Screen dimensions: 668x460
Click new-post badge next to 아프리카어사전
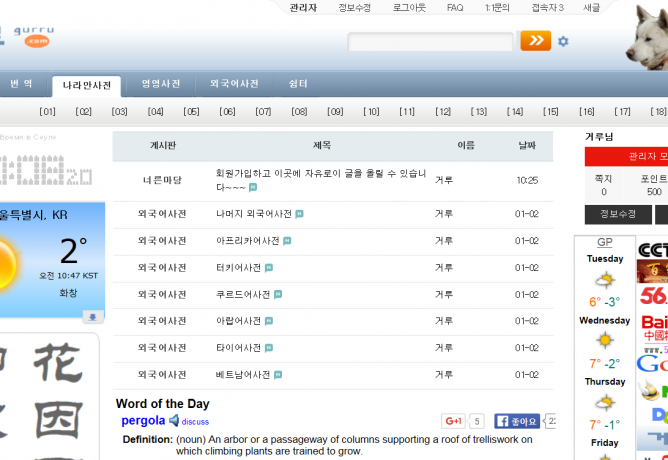287,241
